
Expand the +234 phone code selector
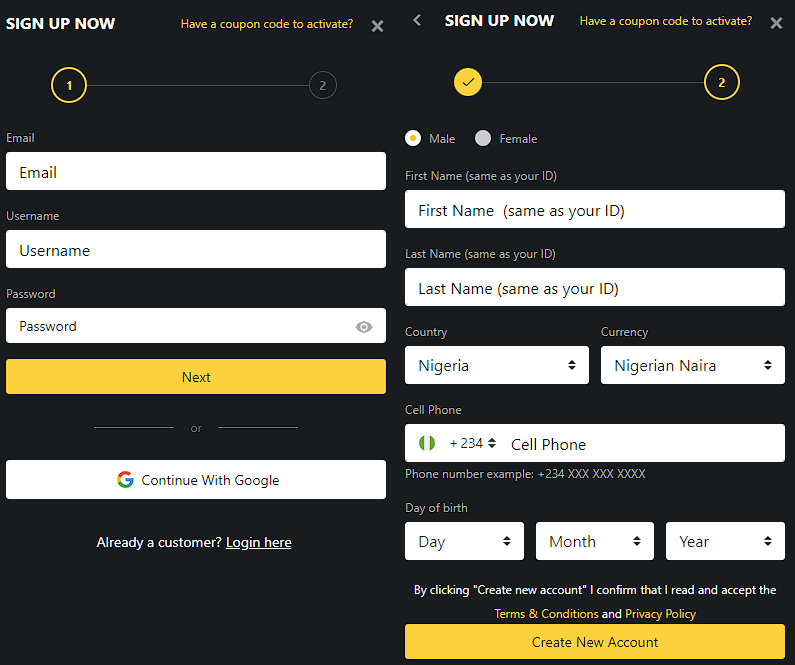(472, 443)
